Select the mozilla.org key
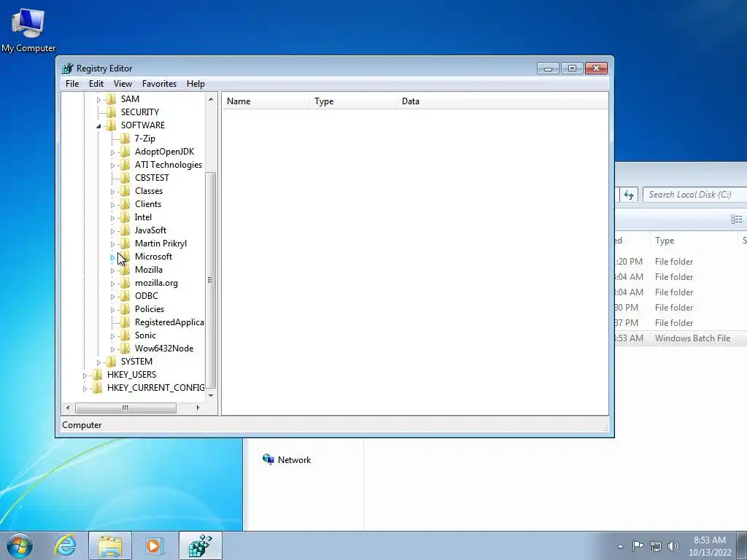 [156, 283]
